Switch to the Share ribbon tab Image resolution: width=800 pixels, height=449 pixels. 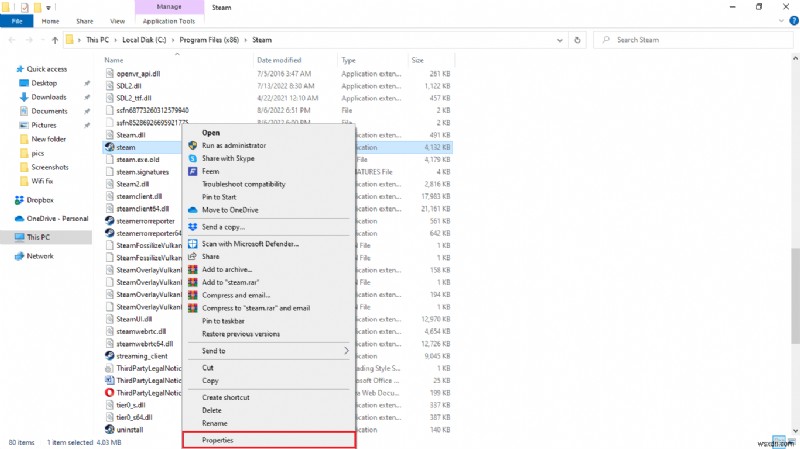tap(85, 21)
